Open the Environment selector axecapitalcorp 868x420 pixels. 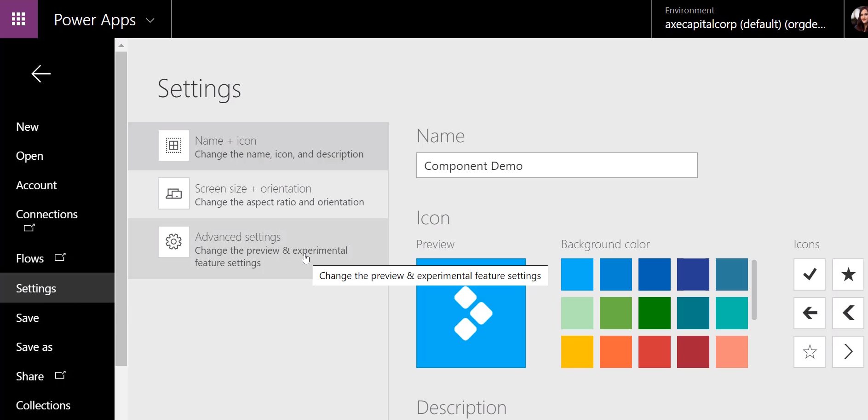(747, 19)
